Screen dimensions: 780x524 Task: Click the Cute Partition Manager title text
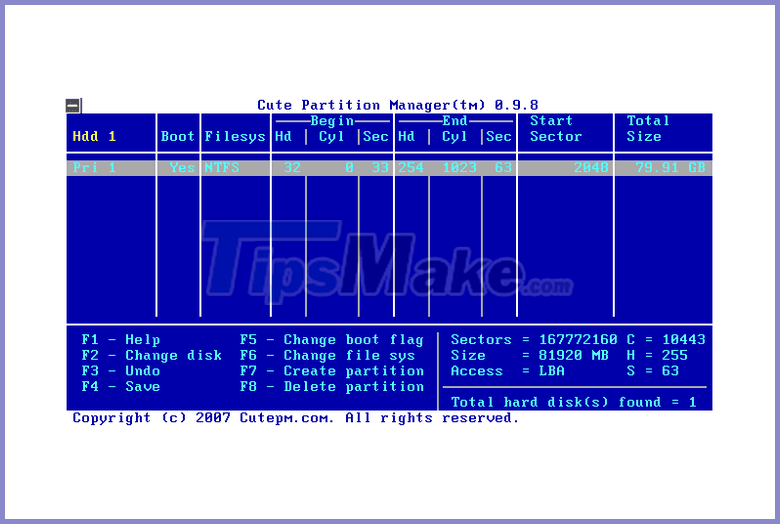coord(397,105)
